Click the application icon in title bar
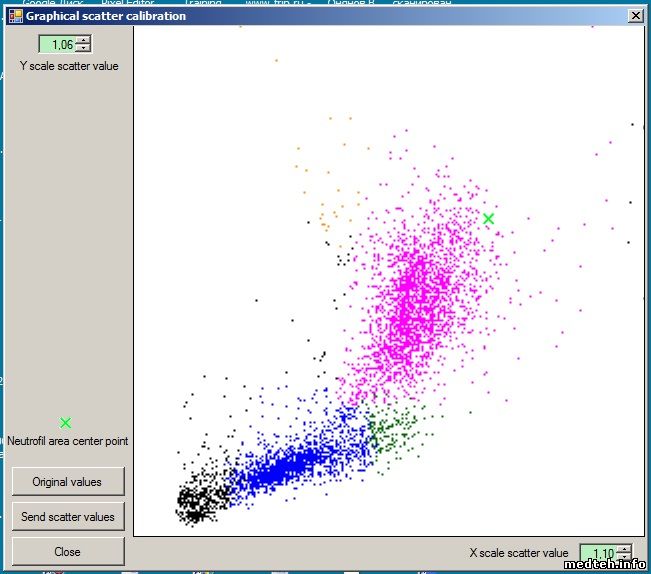 pos(15,16)
